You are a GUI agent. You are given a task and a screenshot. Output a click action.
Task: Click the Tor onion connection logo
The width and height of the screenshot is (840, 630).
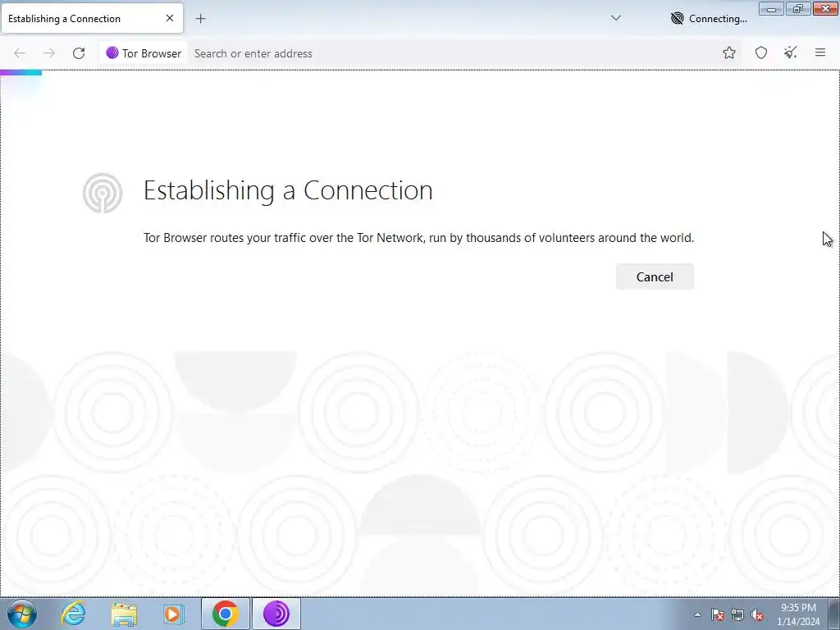103,193
